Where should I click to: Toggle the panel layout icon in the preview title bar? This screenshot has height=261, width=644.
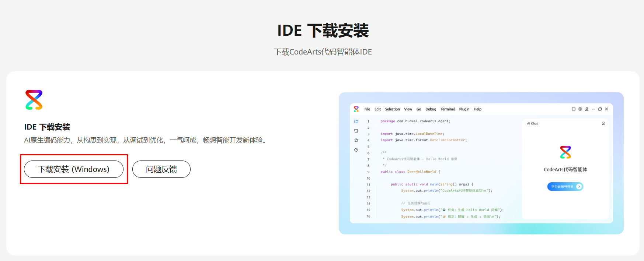point(574,109)
